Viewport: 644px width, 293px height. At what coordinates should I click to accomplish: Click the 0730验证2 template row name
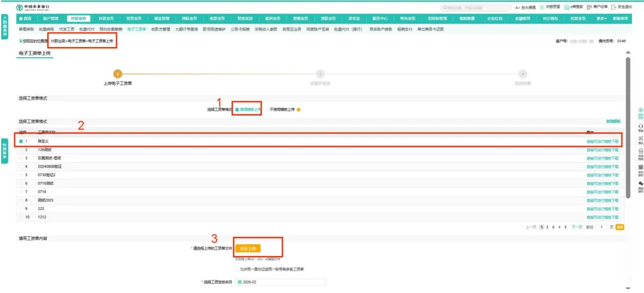click(x=47, y=175)
